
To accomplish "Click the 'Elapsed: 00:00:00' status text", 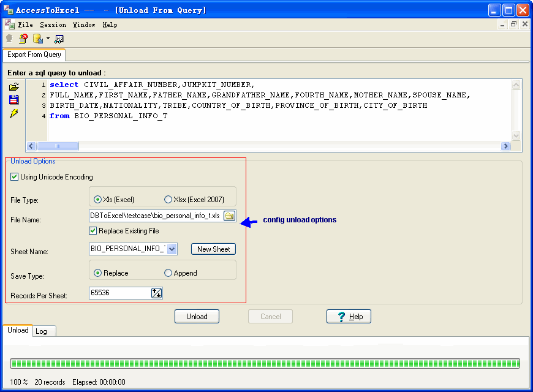I will click(x=99, y=382).
